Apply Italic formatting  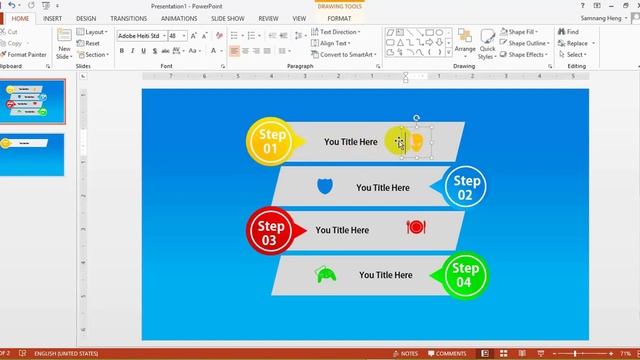[133, 51]
